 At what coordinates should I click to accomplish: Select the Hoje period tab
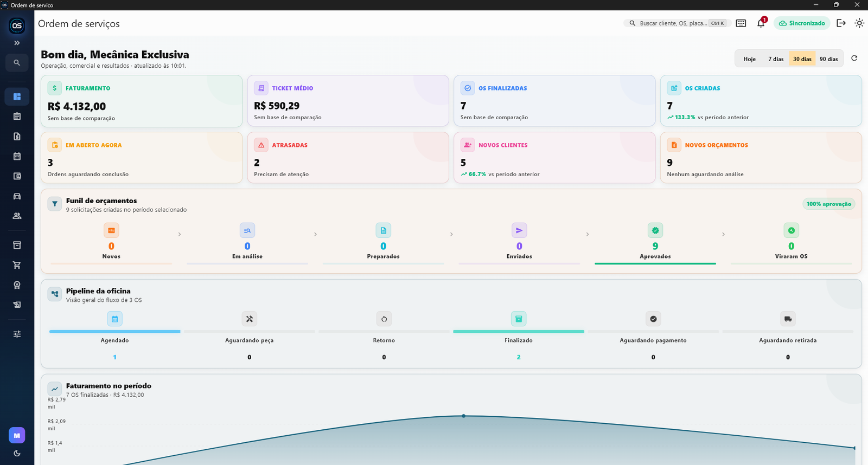pyautogui.click(x=749, y=59)
